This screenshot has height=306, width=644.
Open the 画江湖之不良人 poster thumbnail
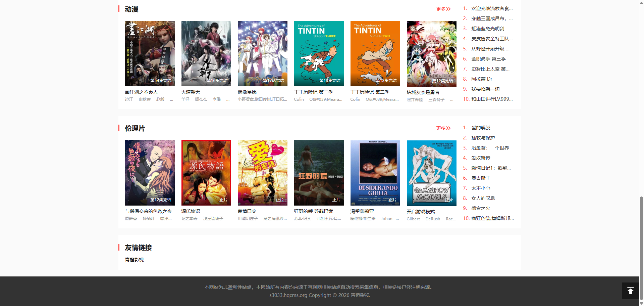click(150, 53)
